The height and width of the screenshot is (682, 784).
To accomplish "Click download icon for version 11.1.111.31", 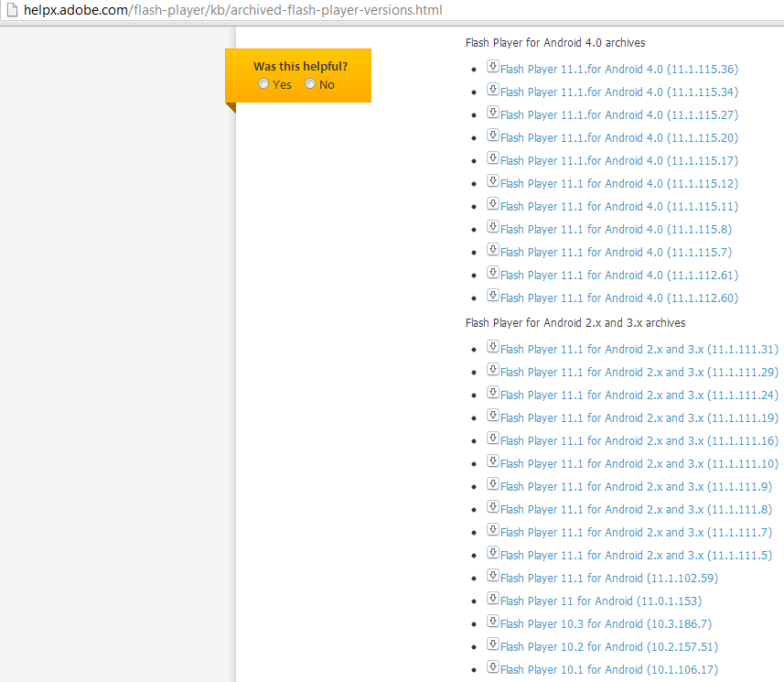I will click(x=493, y=346).
